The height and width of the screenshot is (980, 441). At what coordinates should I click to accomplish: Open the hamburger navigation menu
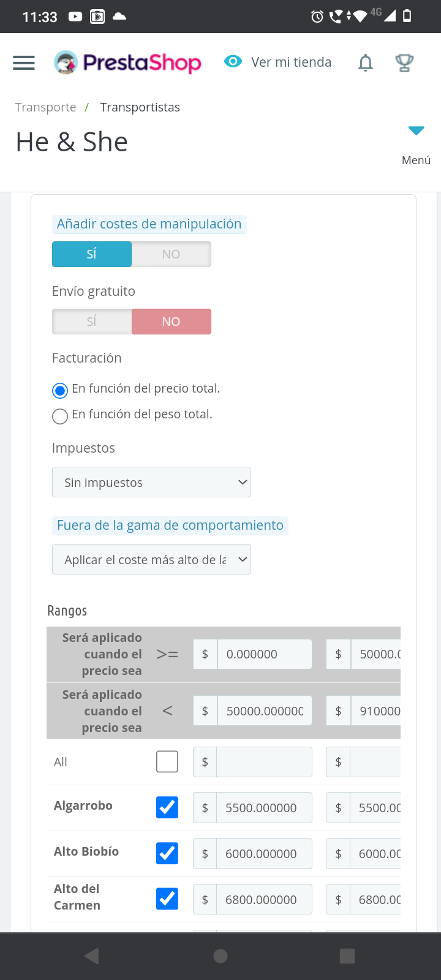tap(24, 62)
